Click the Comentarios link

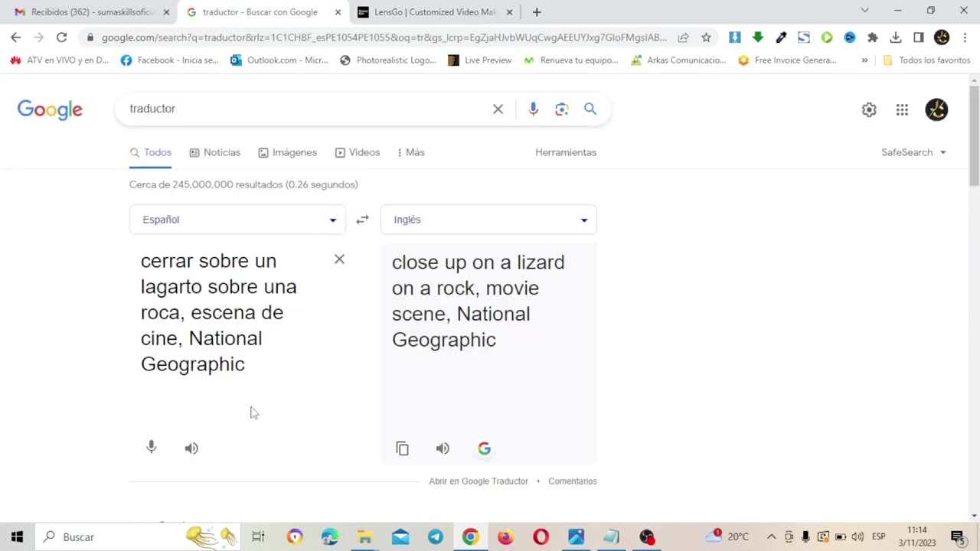click(573, 481)
